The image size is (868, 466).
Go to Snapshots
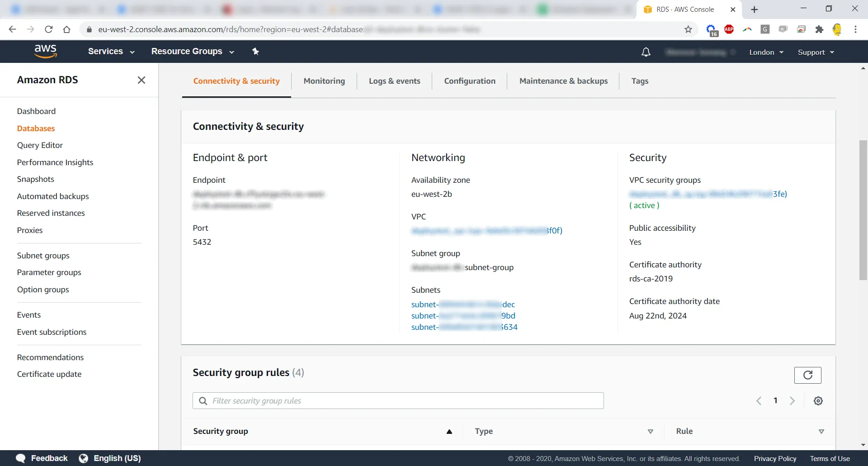[x=35, y=179]
